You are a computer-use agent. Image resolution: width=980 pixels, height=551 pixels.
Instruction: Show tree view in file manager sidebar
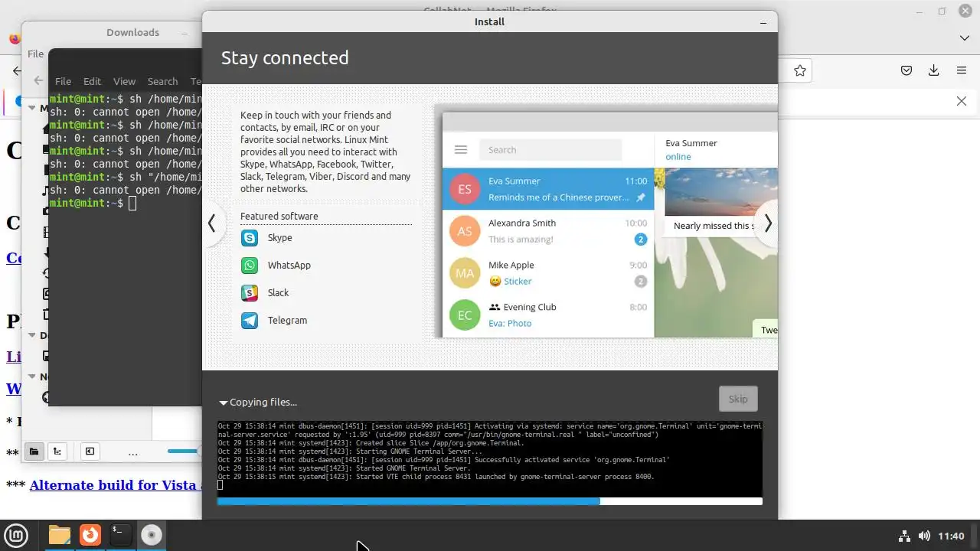pos(57,452)
